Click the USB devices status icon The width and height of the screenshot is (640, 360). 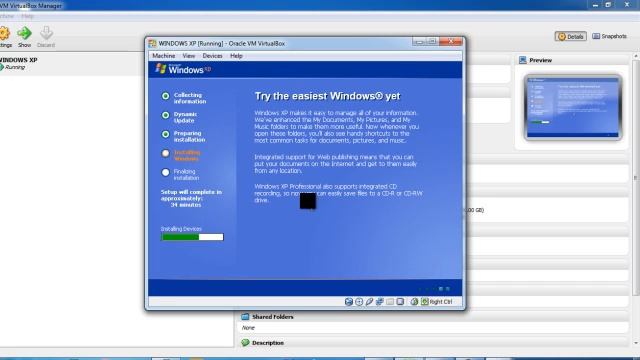[369, 302]
